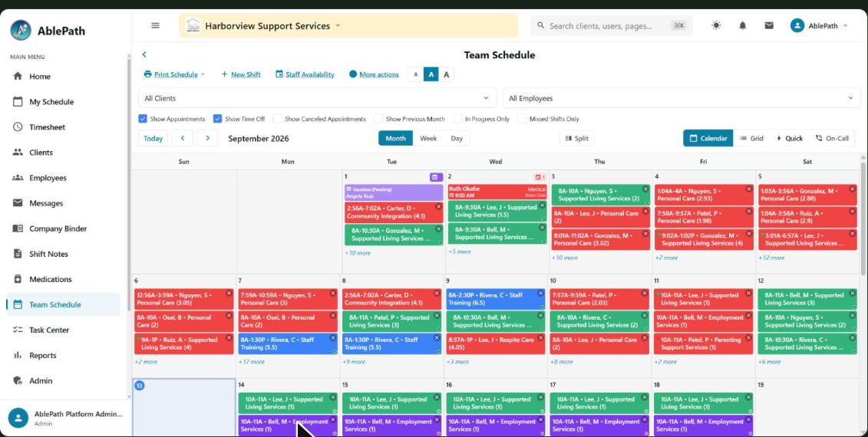868x437 pixels.
Task: Open the notifications bell
Action: (743, 25)
